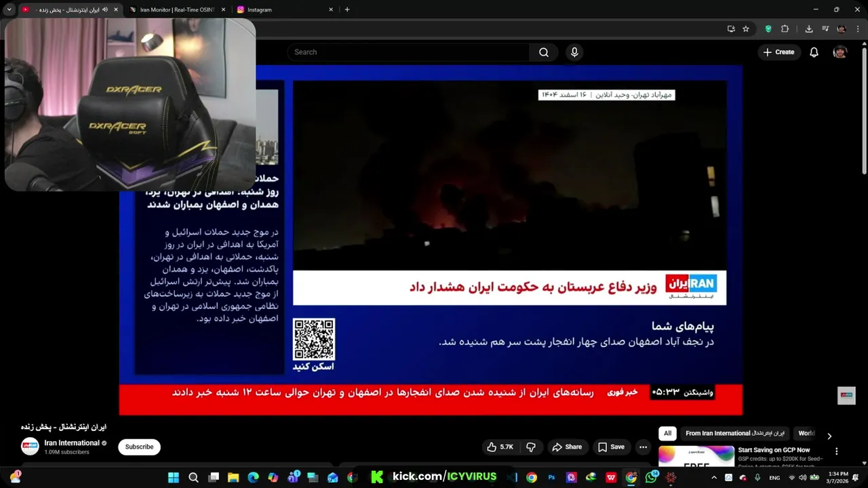Open the green shield extension
Image resolution: width=868 pixels, height=488 pixels.
768,29
